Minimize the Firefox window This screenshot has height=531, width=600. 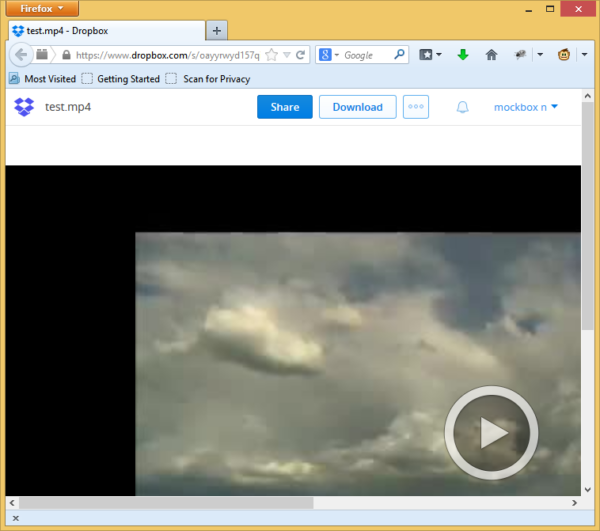click(x=529, y=9)
